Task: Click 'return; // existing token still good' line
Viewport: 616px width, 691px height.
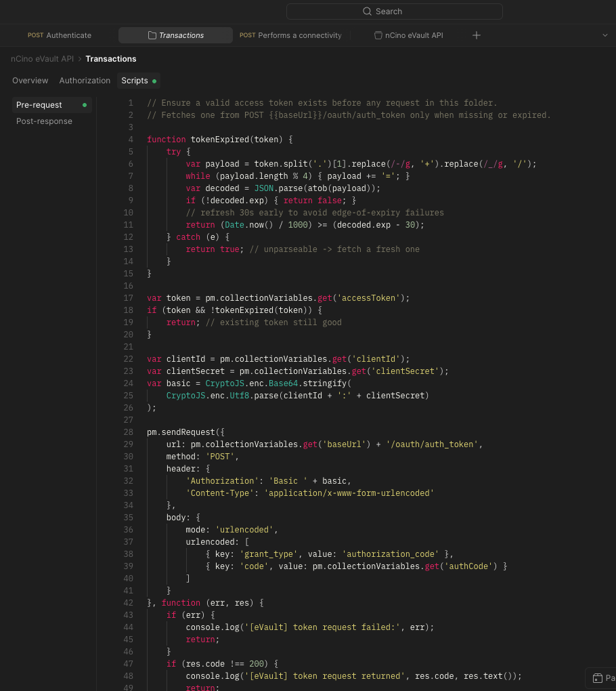Action: [254, 322]
